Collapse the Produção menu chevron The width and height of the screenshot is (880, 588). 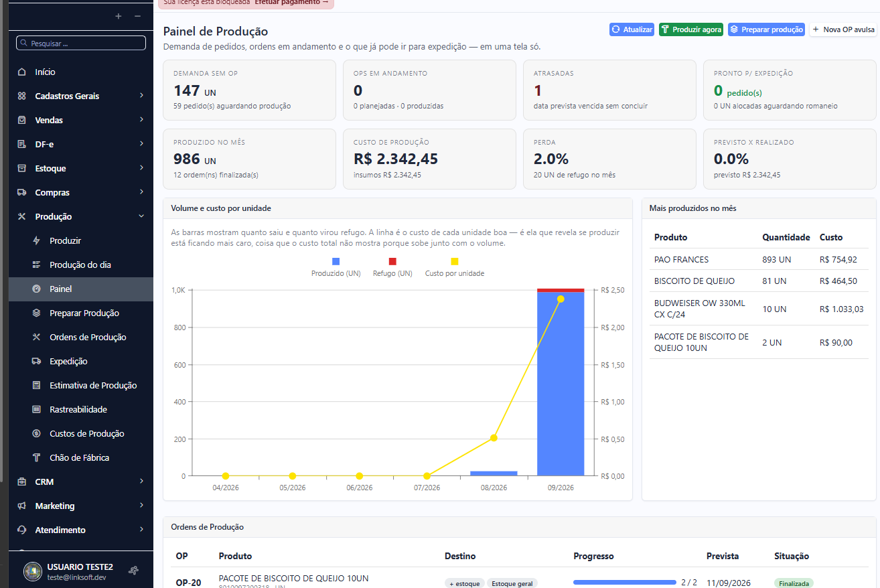141,216
